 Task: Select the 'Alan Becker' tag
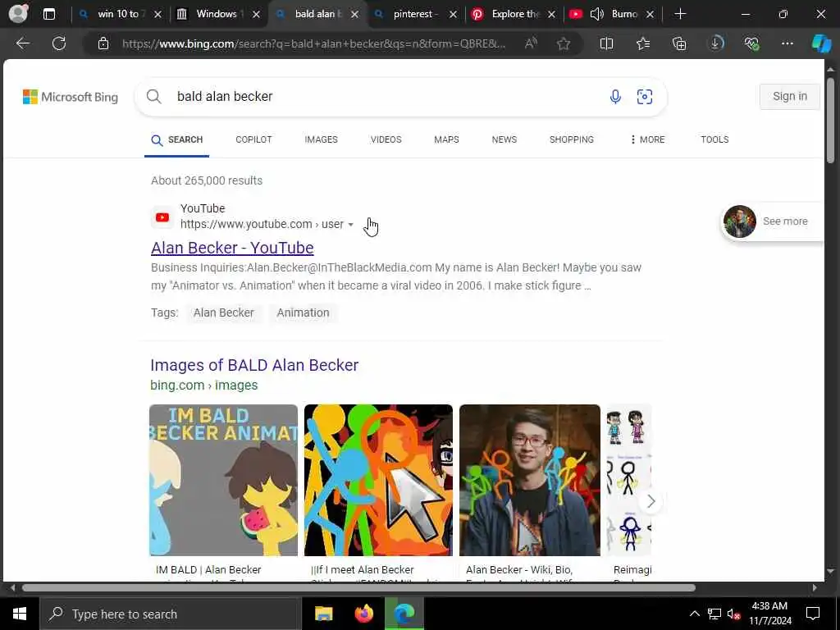click(x=223, y=313)
